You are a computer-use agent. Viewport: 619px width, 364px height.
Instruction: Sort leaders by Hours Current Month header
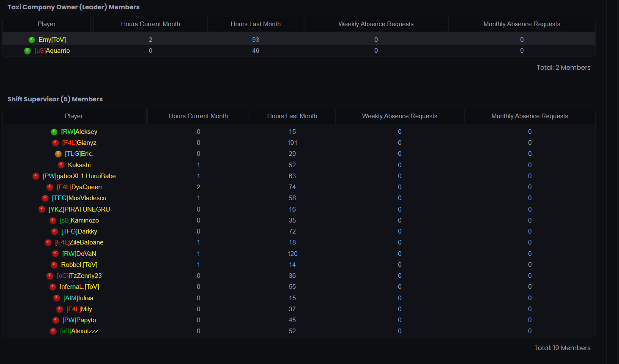(151, 24)
